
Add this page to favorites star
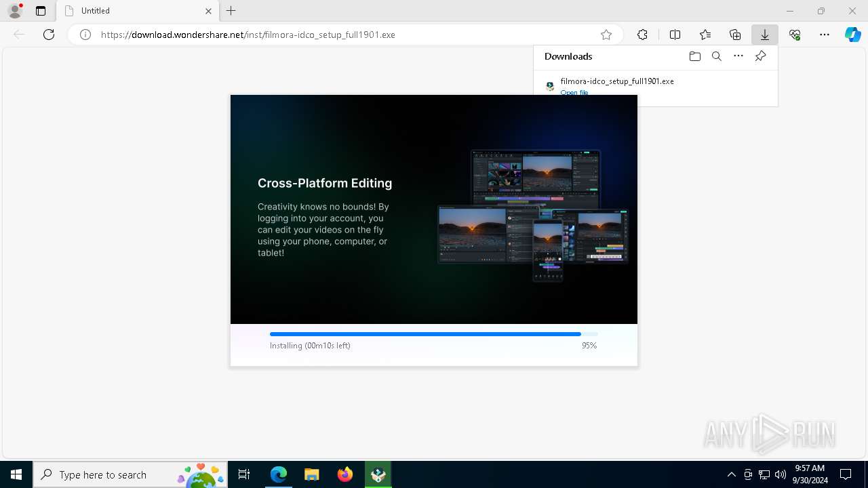[x=606, y=35]
